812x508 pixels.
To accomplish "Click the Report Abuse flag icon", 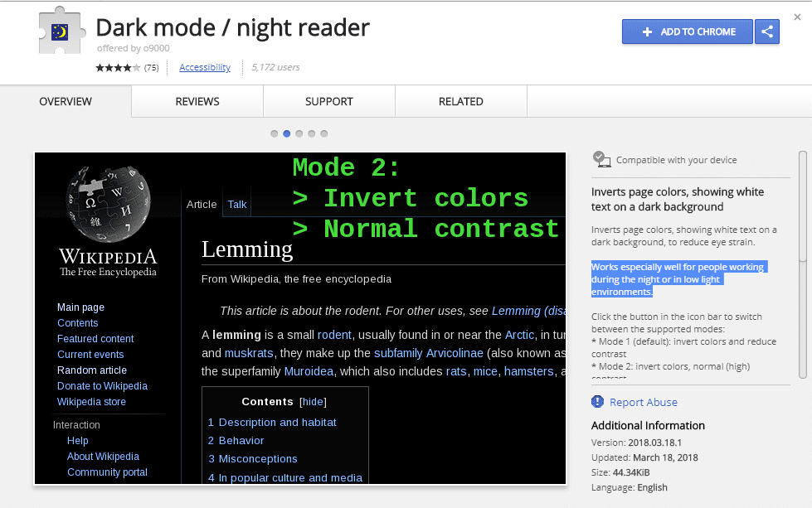I will pyautogui.click(x=598, y=401).
